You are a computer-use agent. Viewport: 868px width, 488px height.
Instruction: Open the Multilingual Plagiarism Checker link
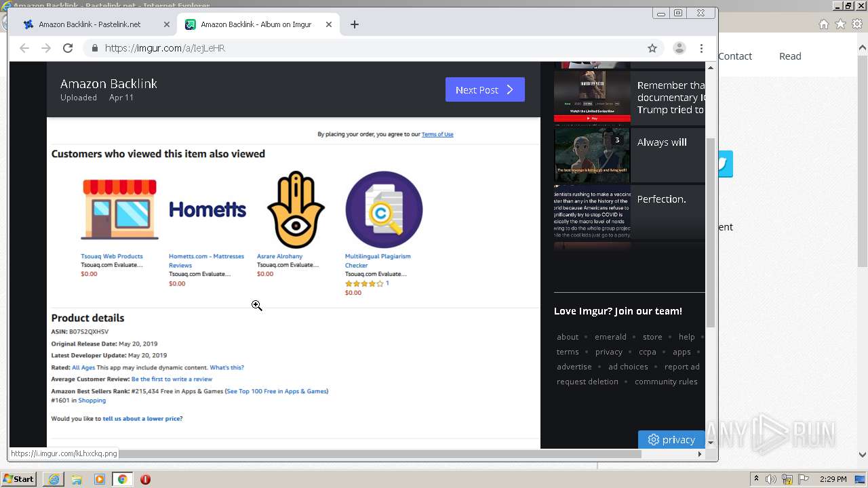coord(378,261)
